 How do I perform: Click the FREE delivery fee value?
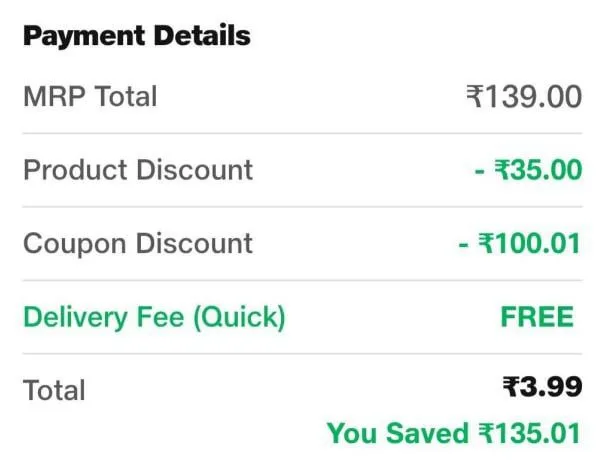tap(537, 317)
